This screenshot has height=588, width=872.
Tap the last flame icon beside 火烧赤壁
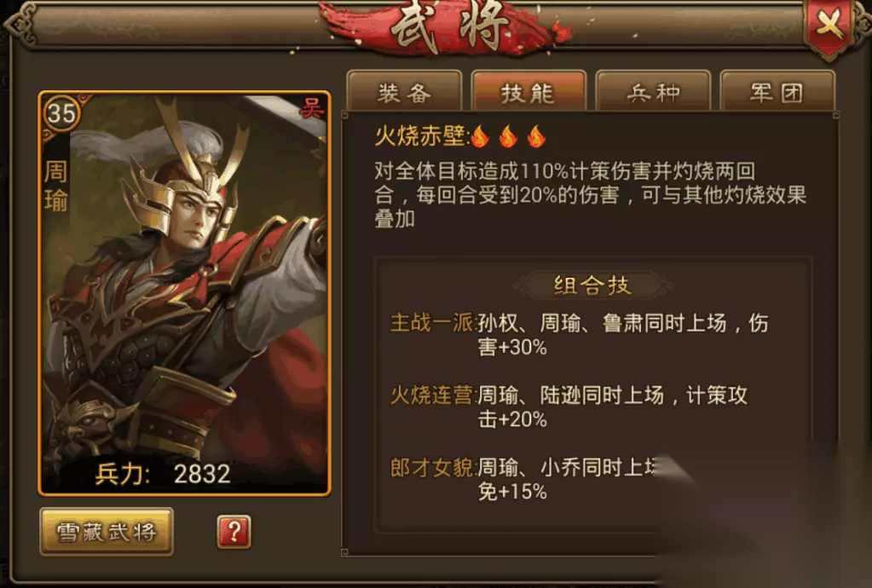tap(536, 136)
